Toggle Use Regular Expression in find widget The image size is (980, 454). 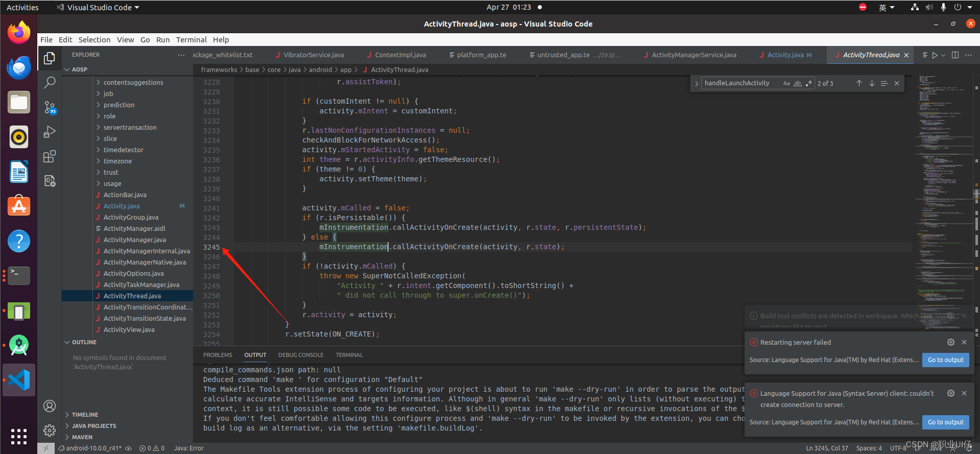[808, 83]
